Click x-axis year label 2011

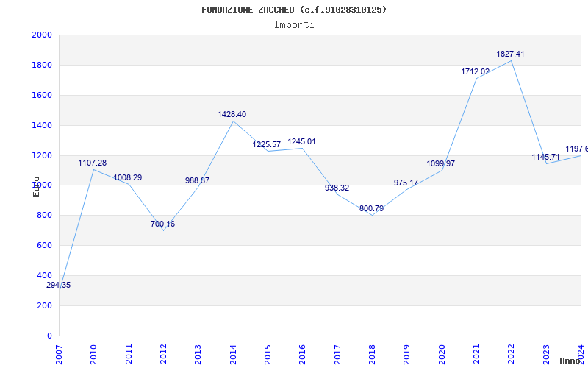click(x=129, y=355)
